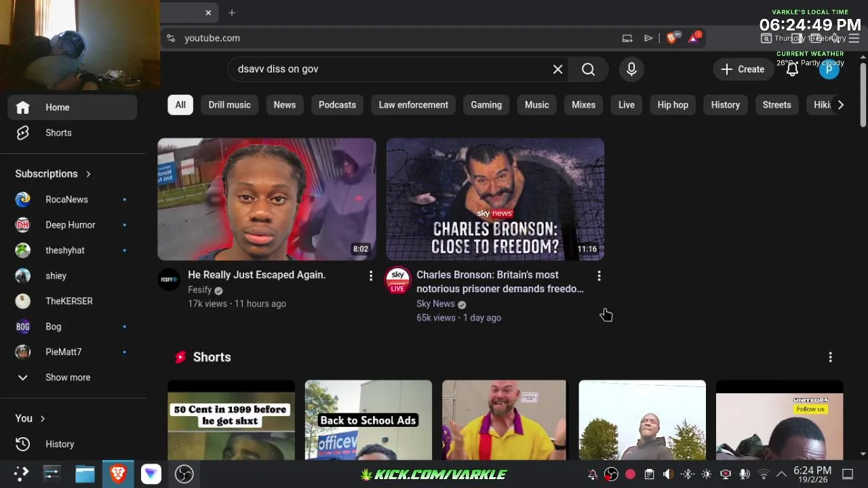Run search with magnifier button
Image resolution: width=868 pixels, height=488 pixels.
pos(588,69)
